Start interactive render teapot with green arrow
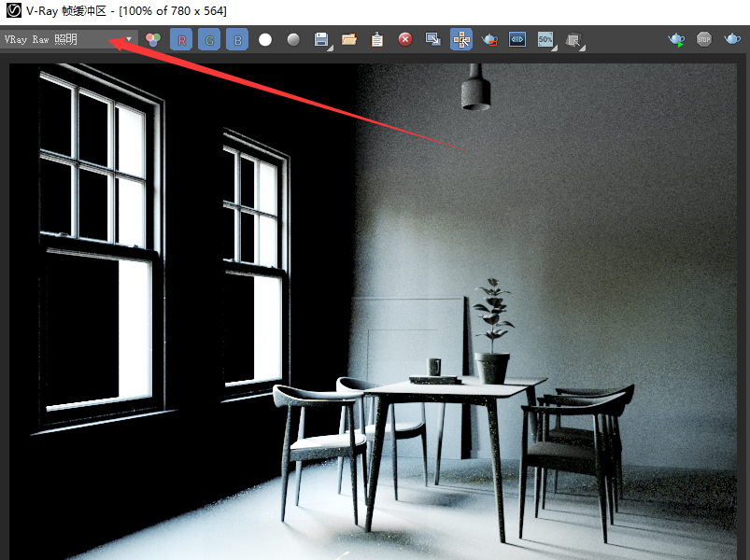The image size is (750, 560). click(676, 39)
